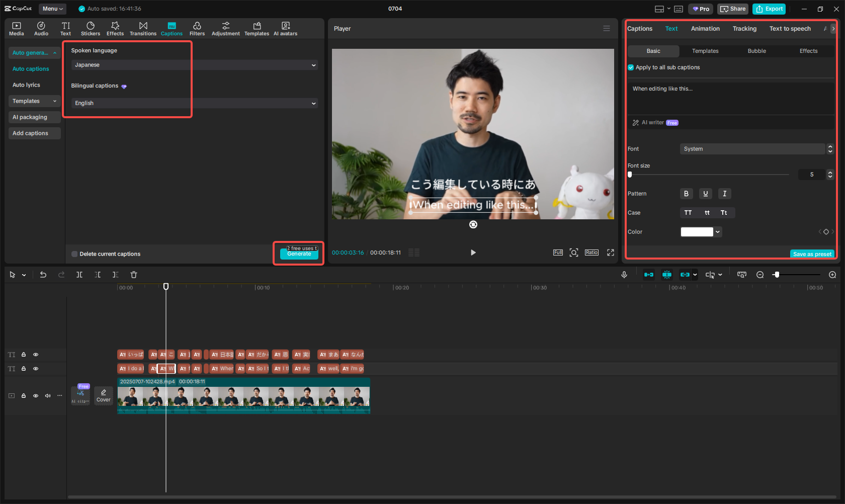Open the Spoken language Japanese dropdown
845x504 pixels.
[194, 65]
